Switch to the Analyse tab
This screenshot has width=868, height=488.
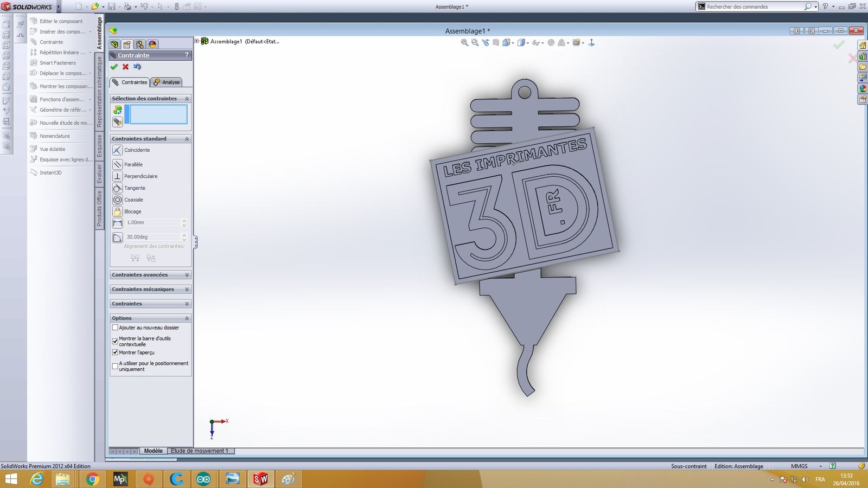pyautogui.click(x=167, y=82)
